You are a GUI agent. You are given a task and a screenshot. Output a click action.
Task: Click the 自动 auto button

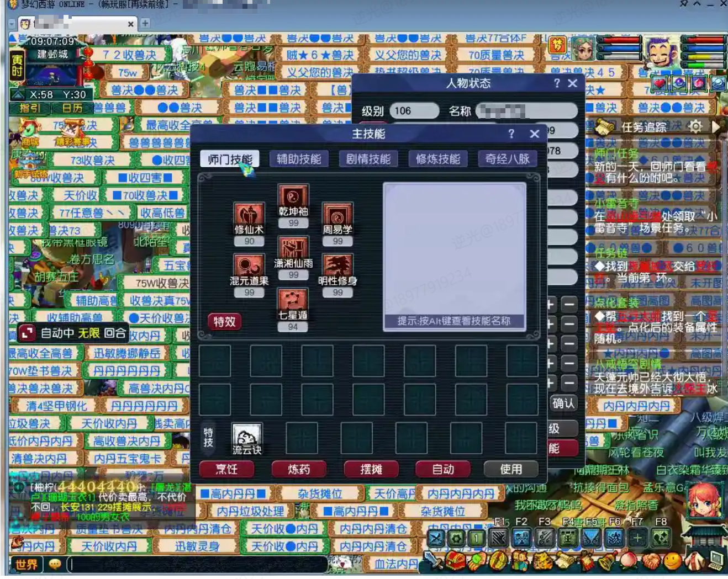click(443, 469)
